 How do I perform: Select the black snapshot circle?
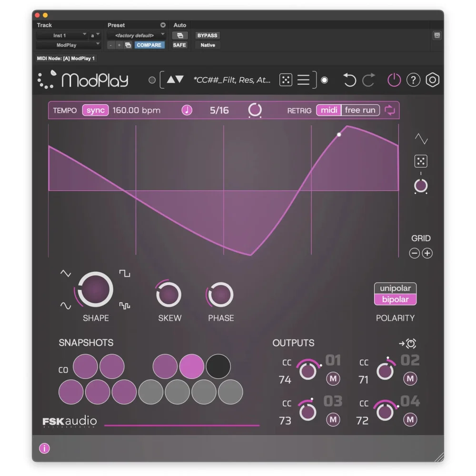[x=218, y=367]
